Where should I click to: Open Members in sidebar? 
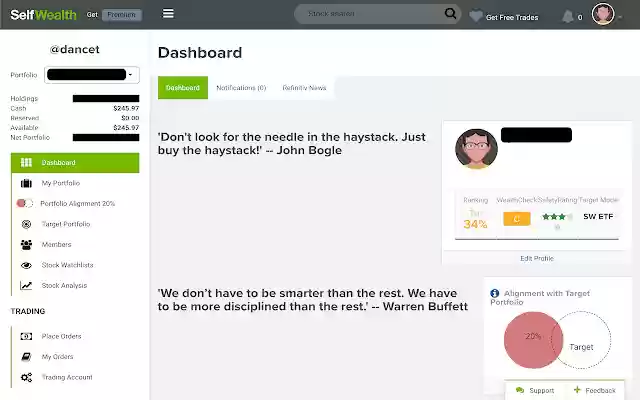[x=56, y=244]
